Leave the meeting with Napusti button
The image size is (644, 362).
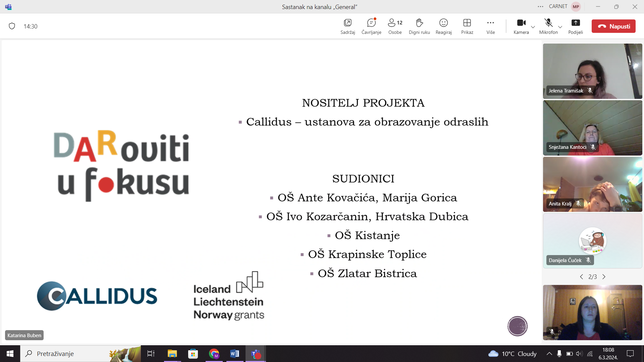(x=613, y=26)
